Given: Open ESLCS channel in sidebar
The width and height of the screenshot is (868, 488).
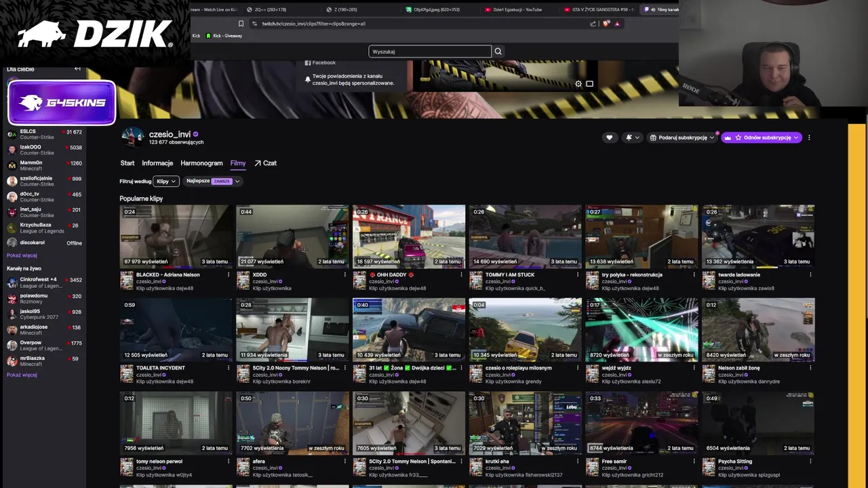Looking at the screenshot, I should tap(43, 134).
